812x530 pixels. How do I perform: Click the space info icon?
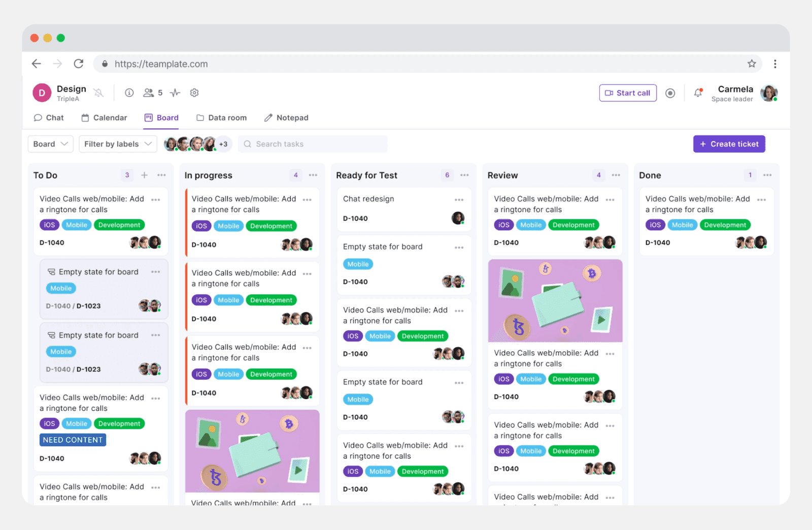coord(129,92)
